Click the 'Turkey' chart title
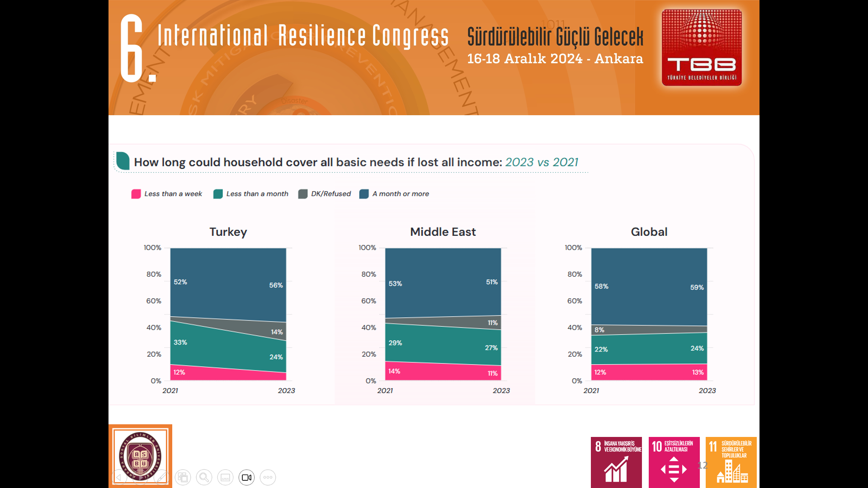This screenshot has height=488, width=868. pyautogui.click(x=228, y=232)
